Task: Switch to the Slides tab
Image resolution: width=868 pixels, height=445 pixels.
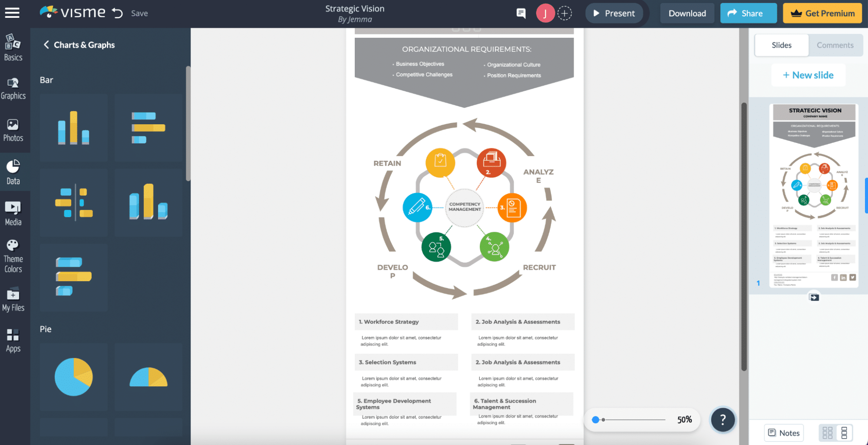Action: tap(782, 45)
